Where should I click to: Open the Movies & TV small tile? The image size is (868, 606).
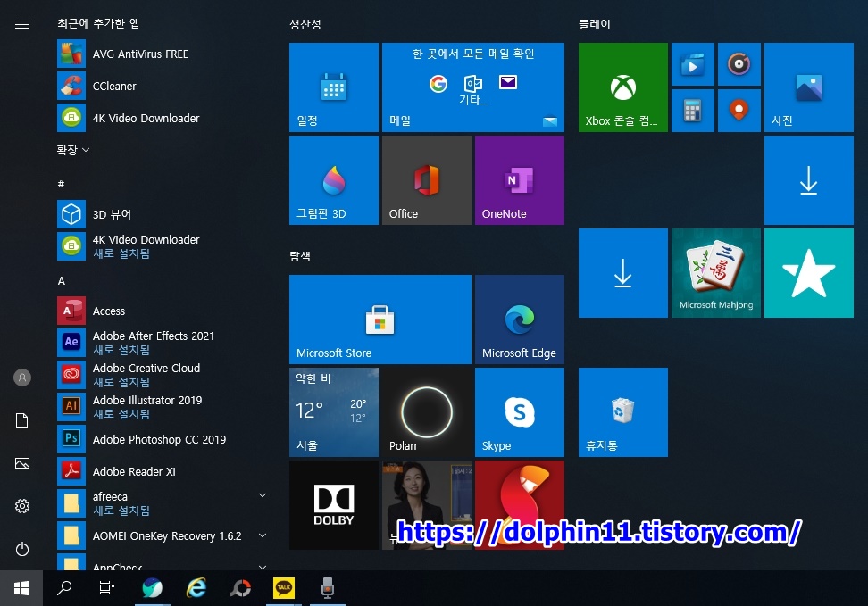click(x=693, y=64)
